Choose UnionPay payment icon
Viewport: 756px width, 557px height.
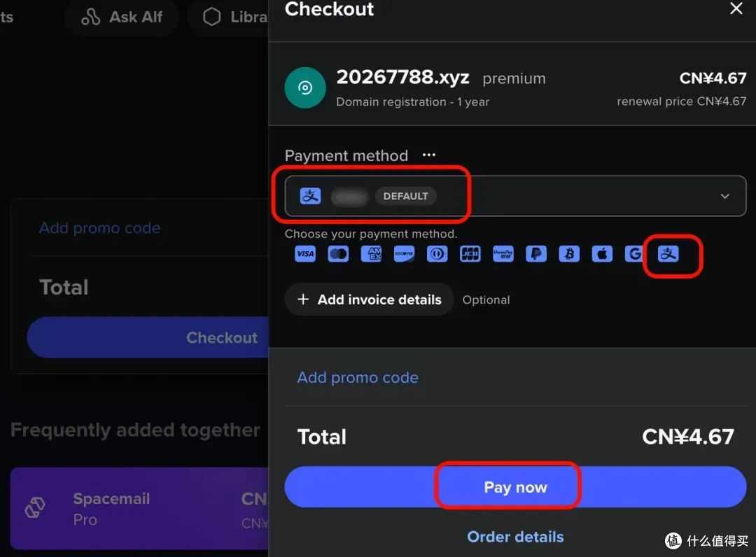tap(503, 254)
